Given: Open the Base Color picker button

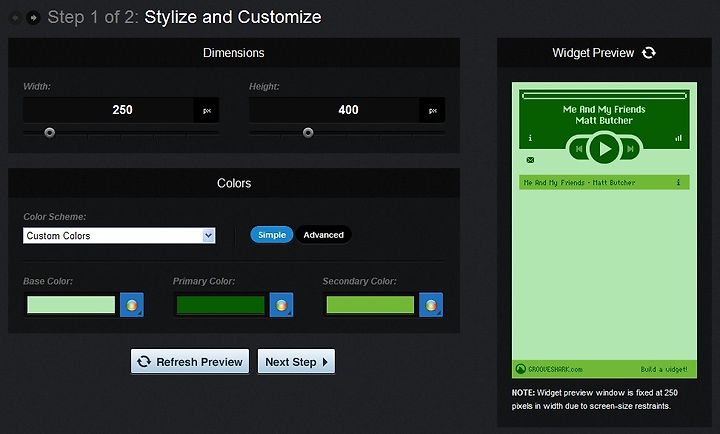Looking at the screenshot, I should click(x=132, y=305).
